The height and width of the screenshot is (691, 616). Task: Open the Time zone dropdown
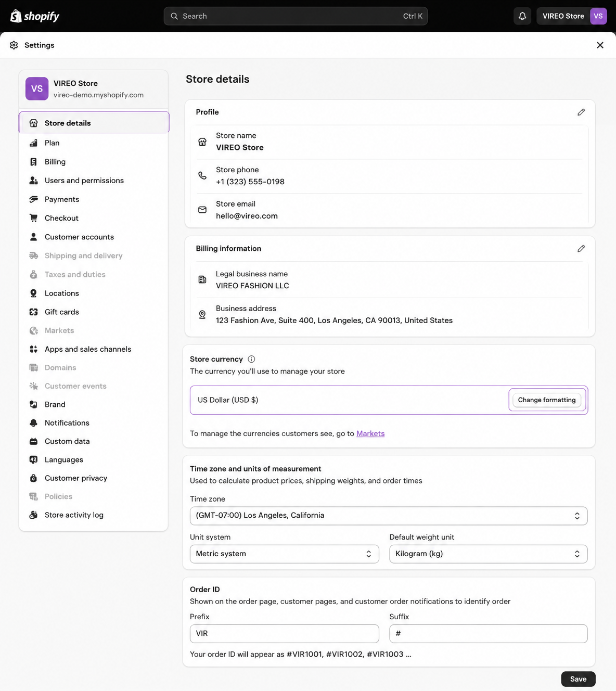(x=389, y=516)
